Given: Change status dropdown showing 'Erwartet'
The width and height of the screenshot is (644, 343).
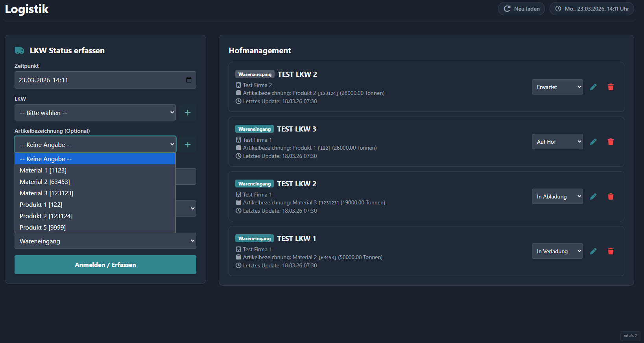Looking at the screenshot, I should point(557,87).
